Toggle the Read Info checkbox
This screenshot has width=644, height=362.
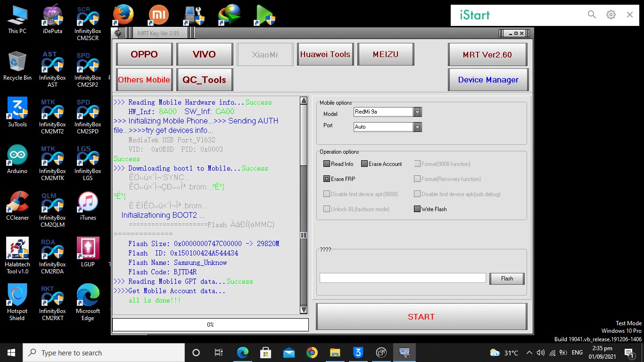coord(327,164)
